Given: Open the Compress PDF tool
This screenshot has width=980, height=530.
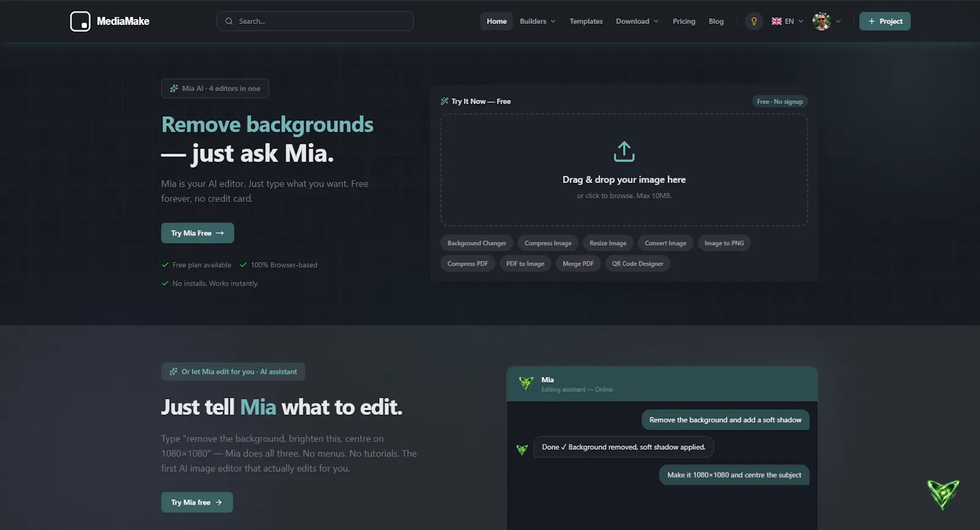Looking at the screenshot, I should point(467,264).
